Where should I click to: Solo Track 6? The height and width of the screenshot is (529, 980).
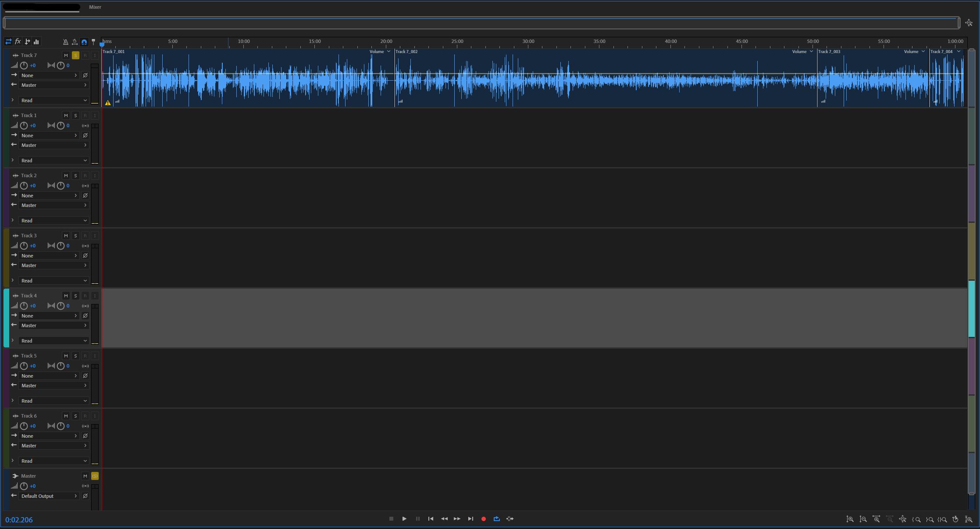[x=75, y=416]
